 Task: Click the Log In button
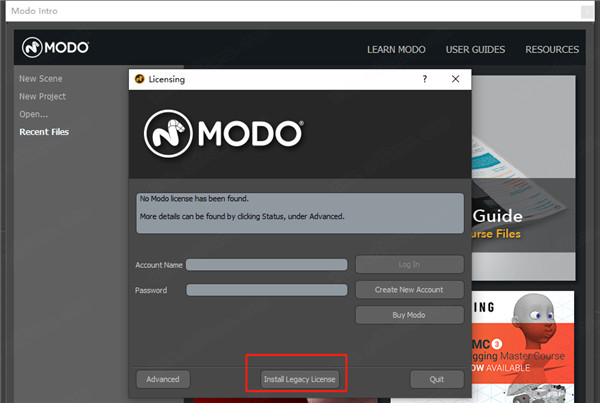409,264
